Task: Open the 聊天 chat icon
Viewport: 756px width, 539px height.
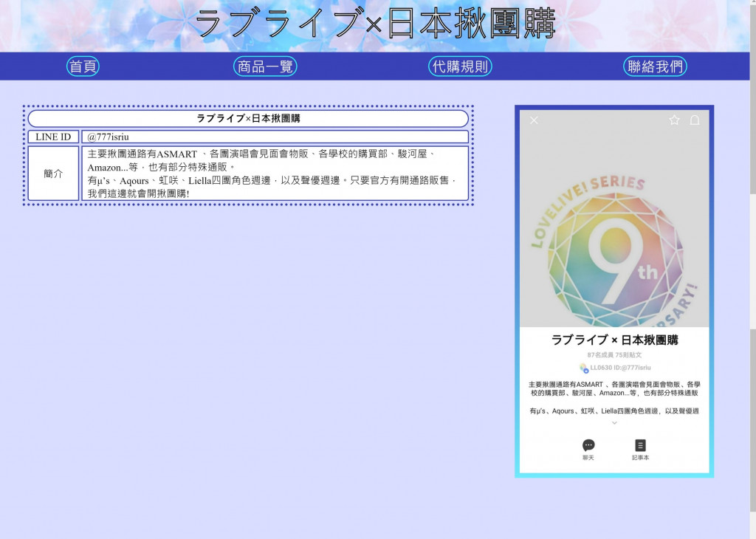Action: pyautogui.click(x=588, y=450)
